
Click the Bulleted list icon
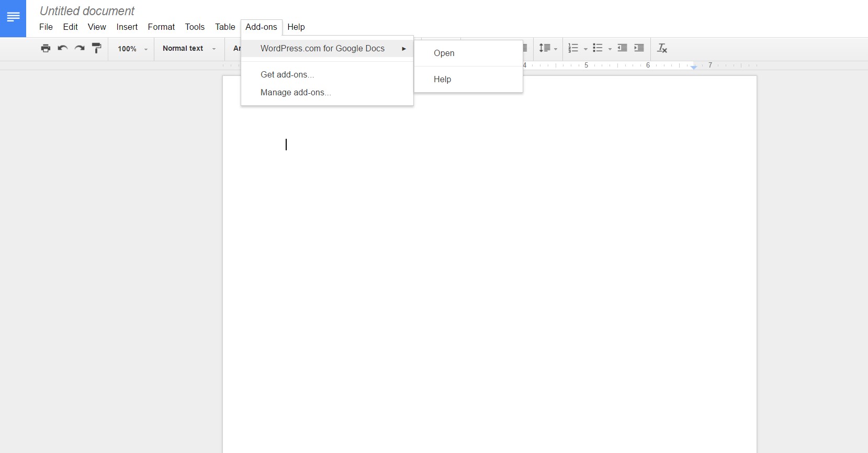pyautogui.click(x=598, y=48)
